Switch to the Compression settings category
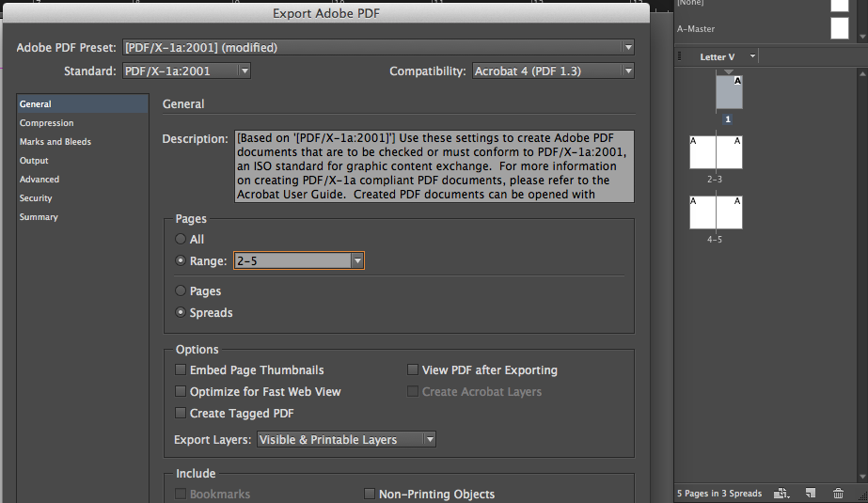The image size is (868, 503). pos(83,123)
